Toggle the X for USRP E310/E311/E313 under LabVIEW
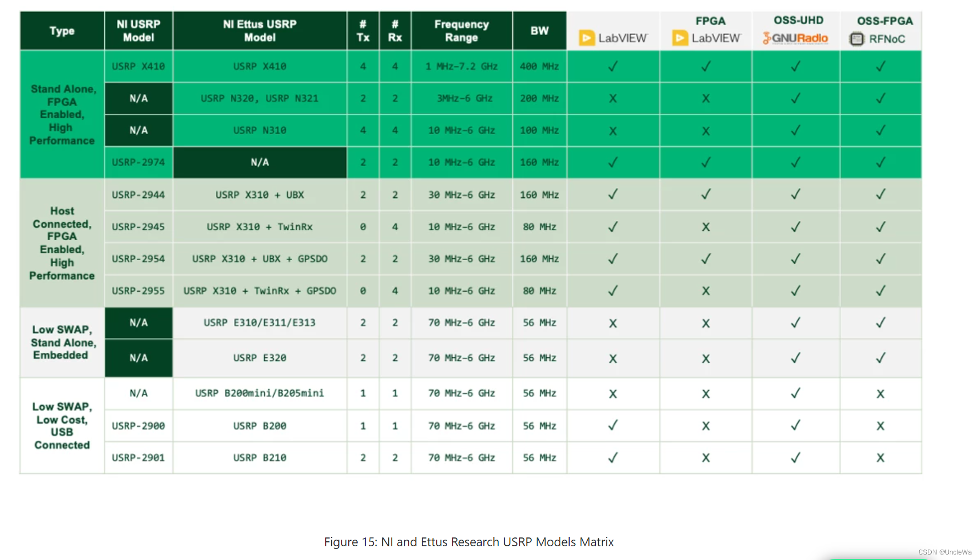This screenshot has width=980, height=560. (612, 323)
